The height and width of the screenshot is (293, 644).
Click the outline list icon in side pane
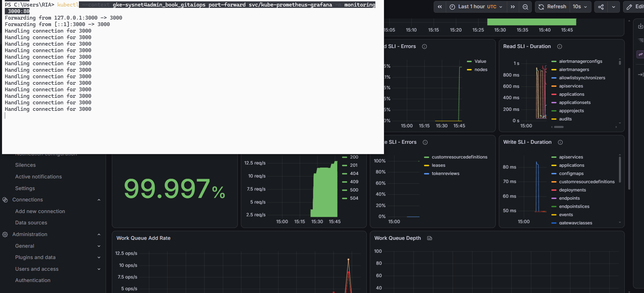coord(640,40)
